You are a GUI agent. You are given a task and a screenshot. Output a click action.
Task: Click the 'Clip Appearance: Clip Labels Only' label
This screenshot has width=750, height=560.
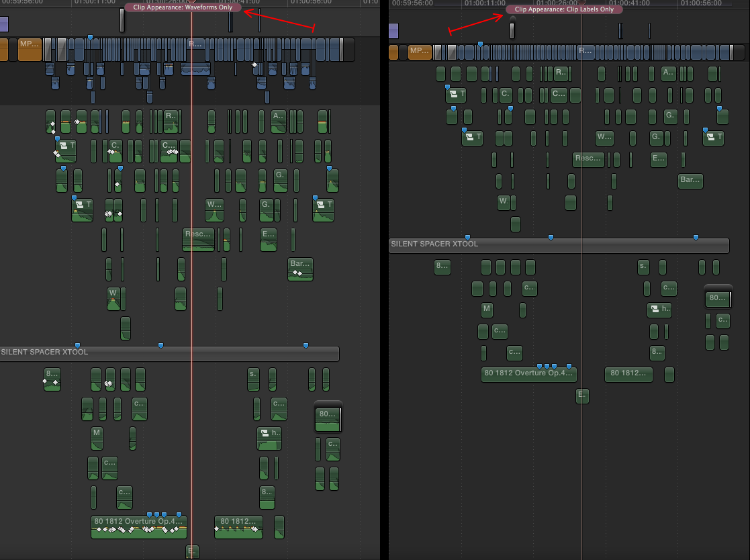pyautogui.click(x=564, y=9)
